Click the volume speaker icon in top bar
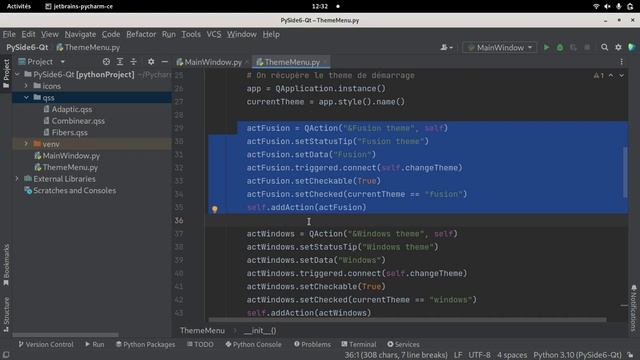640x360 pixels. tap(607, 6)
